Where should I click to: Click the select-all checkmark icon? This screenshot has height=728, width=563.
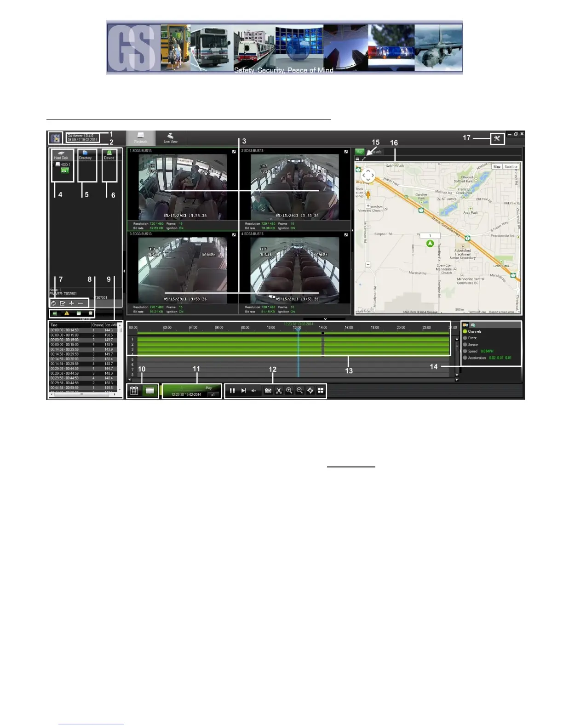(63, 303)
